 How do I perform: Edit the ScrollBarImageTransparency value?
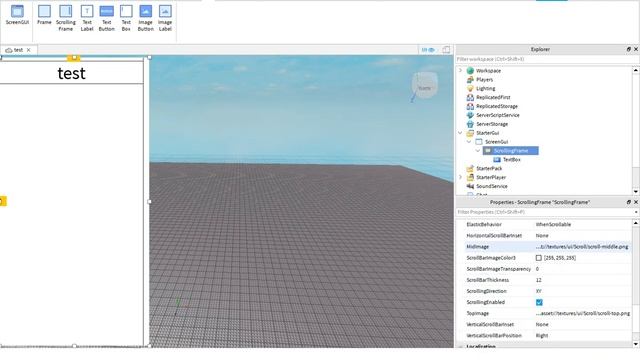click(x=583, y=269)
